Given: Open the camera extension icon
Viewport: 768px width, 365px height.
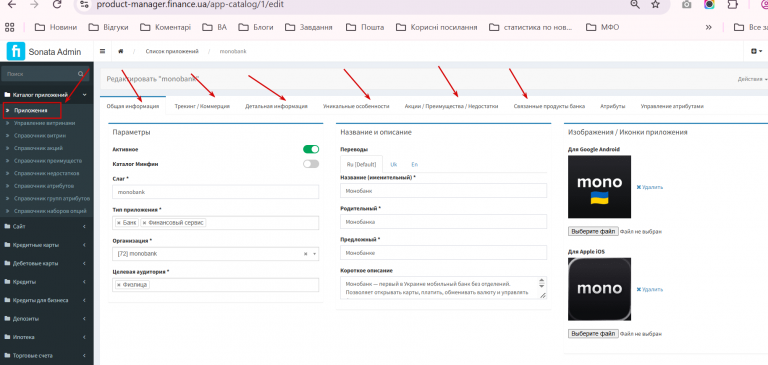Looking at the screenshot, I should (x=687, y=4).
